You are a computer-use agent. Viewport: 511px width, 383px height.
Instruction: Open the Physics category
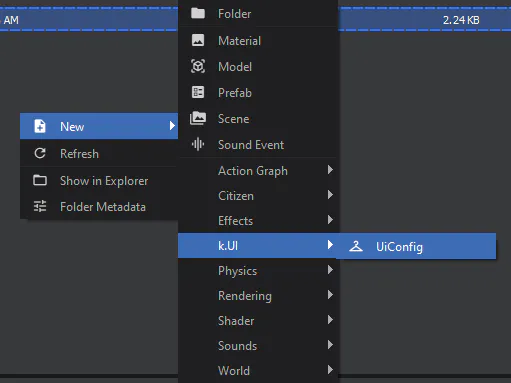click(258, 270)
